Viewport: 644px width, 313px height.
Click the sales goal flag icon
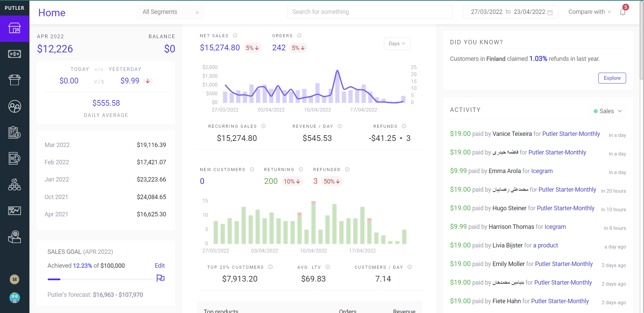pyautogui.click(x=160, y=278)
